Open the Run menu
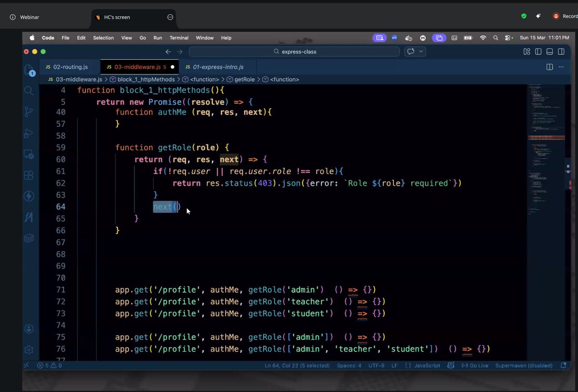578x392 pixels. point(158,38)
